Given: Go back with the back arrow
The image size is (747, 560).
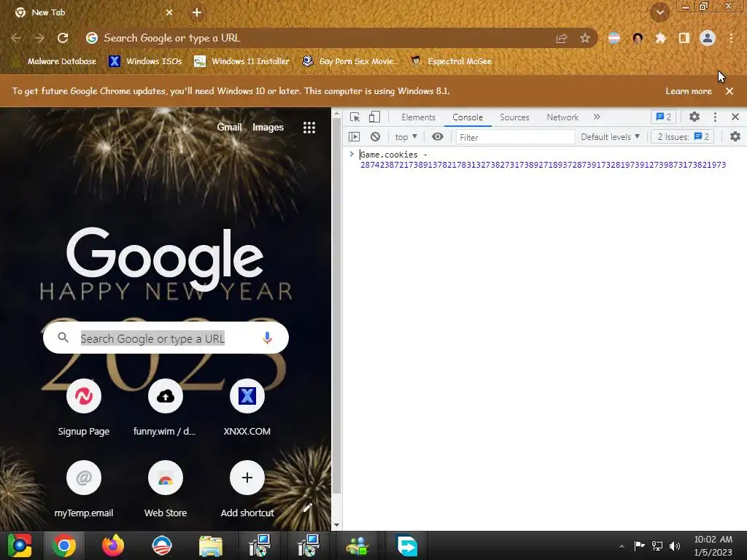Looking at the screenshot, I should pos(16,38).
